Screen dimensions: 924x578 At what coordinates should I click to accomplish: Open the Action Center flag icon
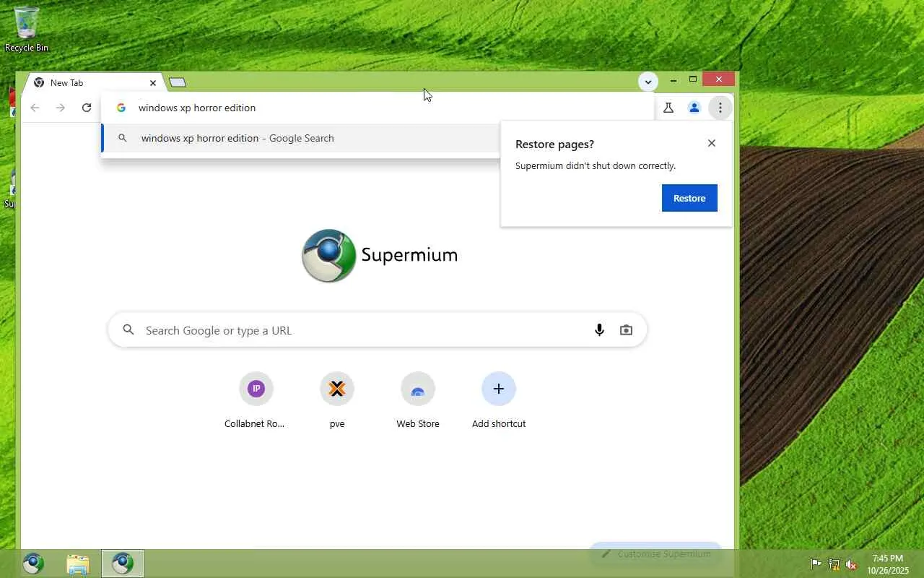816,564
